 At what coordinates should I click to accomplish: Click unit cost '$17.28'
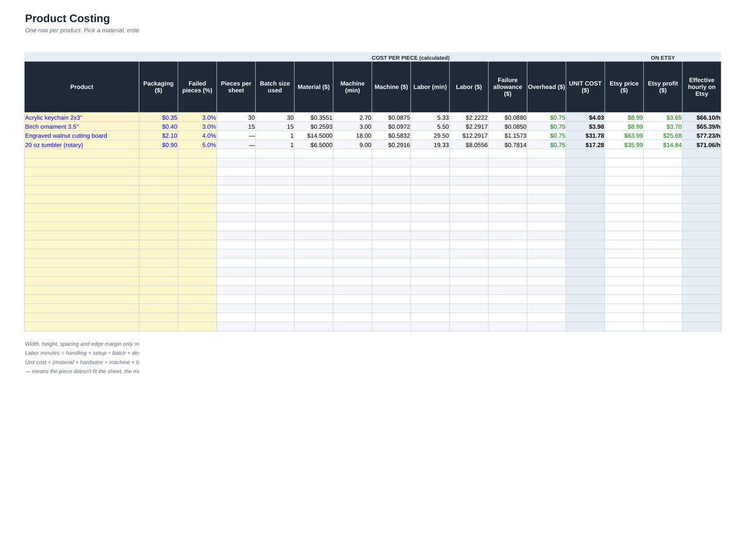tap(585, 145)
